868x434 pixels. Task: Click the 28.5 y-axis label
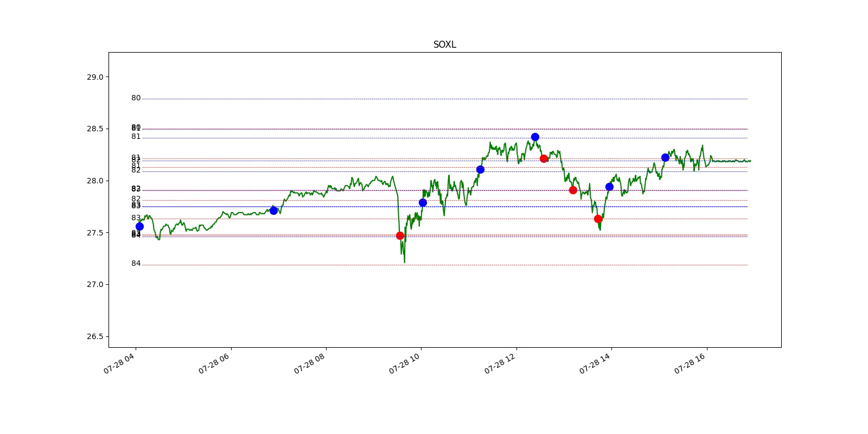tap(95, 129)
